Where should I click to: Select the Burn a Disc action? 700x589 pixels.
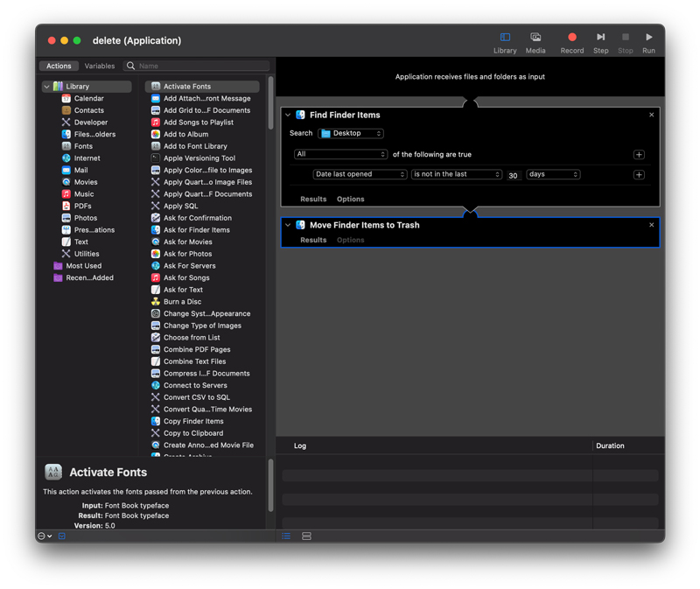(182, 302)
